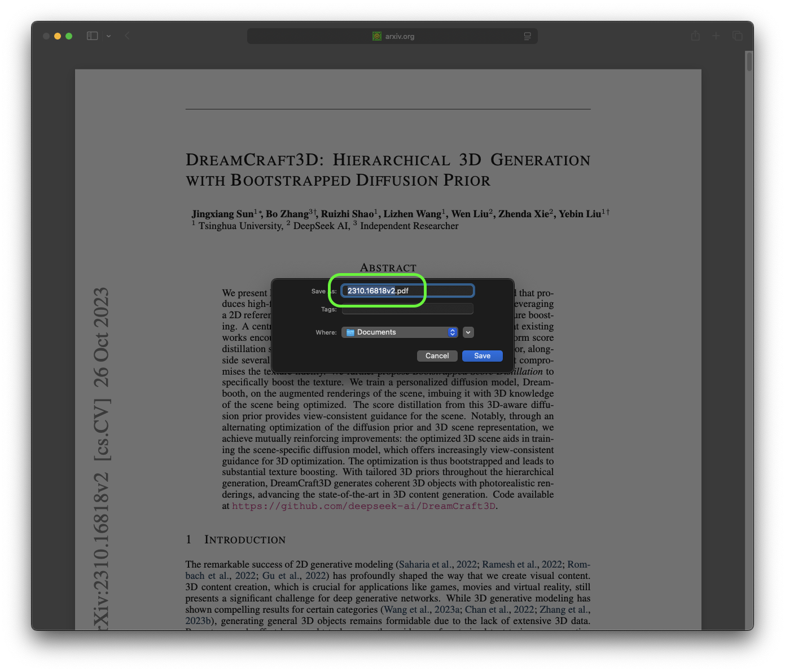Open the DreamCraft3D GitHub link
The width and height of the screenshot is (785, 672).
point(363,506)
